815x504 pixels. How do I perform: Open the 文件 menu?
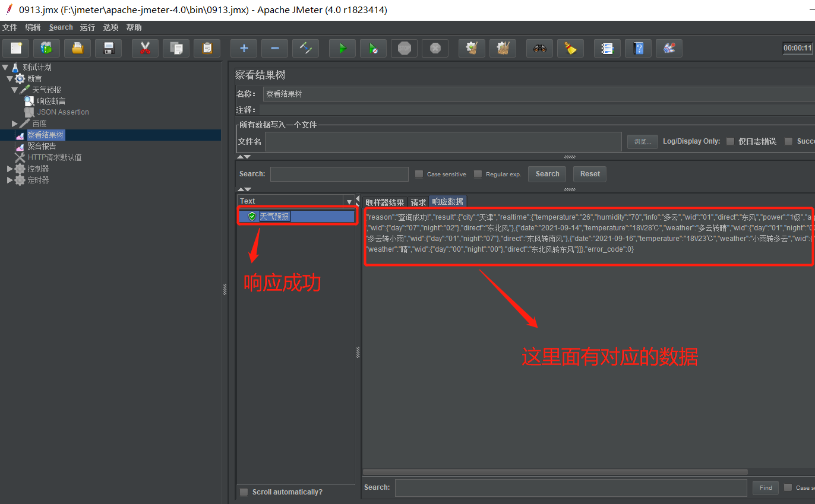(x=10, y=27)
